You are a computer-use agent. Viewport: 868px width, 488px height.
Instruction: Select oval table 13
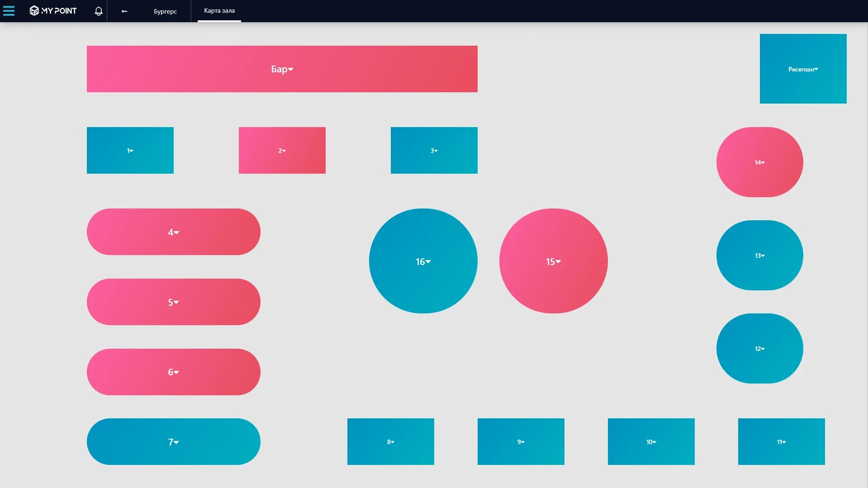[760, 255]
